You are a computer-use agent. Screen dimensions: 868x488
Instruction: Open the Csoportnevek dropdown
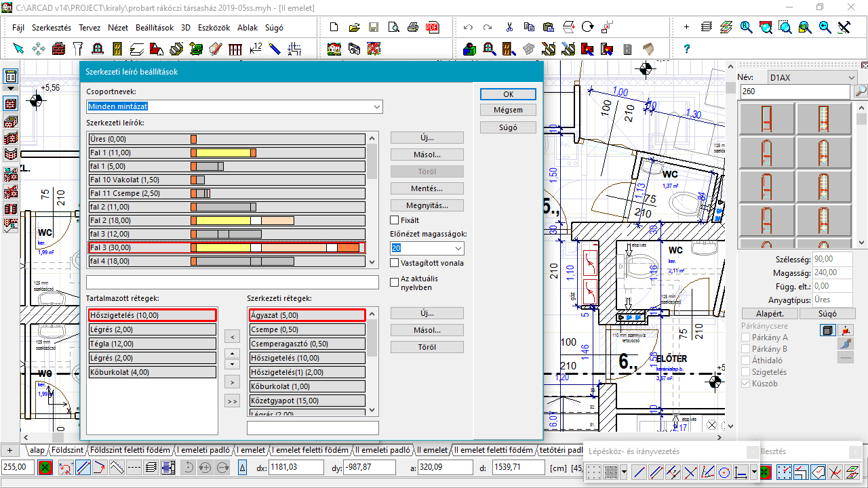coord(235,106)
